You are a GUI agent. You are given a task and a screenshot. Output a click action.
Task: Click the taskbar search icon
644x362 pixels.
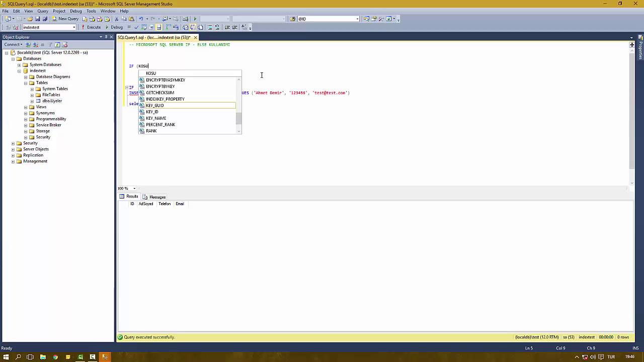pos(18,357)
